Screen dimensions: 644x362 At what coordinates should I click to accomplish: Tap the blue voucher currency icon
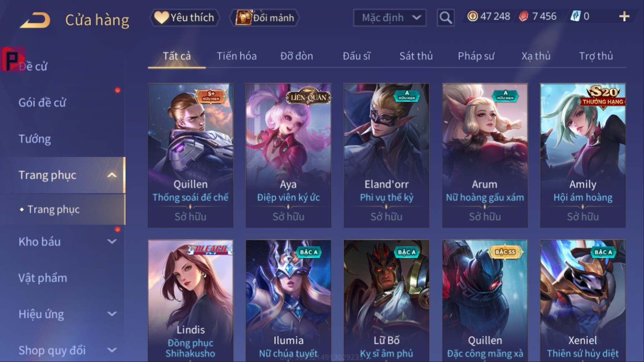click(576, 16)
